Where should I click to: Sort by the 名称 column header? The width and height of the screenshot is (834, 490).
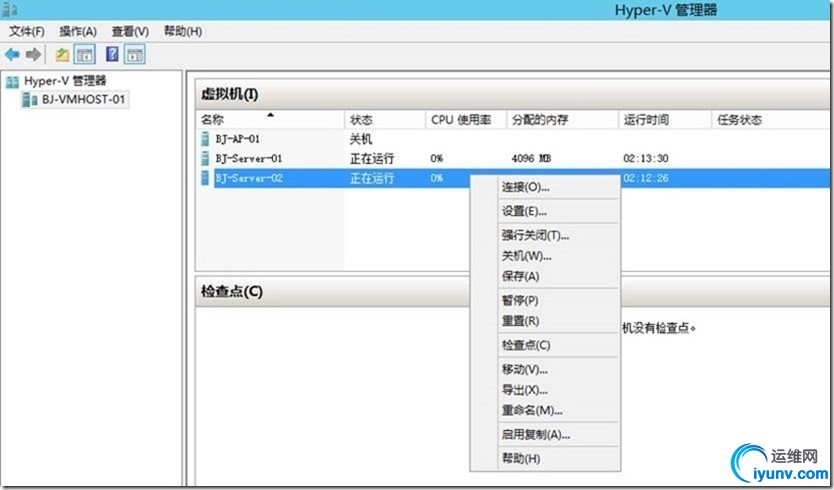tap(270, 120)
